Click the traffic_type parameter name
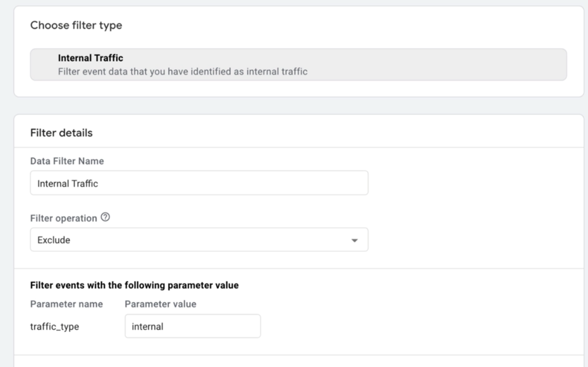The image size is (588, 367). click(x=54, y=327)
